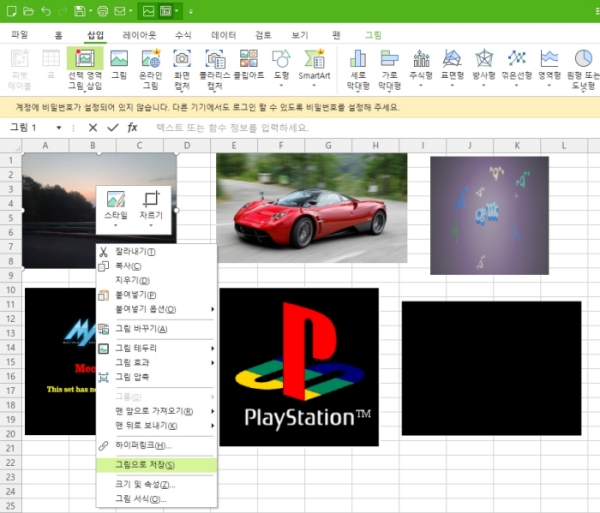Image resolution: width=600 pixels, height=513 pixels.
Task: Choose 그림 바꾸기 in context menu
Action: click(x=157, y=329)
